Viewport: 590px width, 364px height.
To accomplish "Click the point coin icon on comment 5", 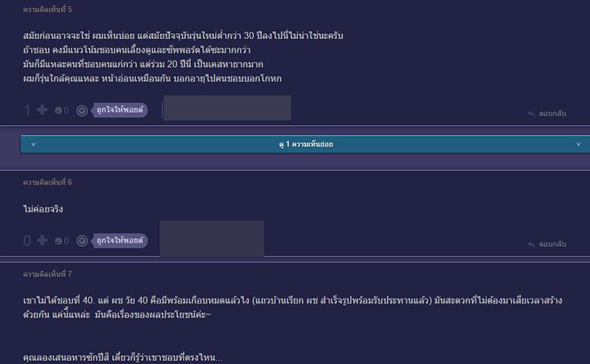I will point(83,111).
